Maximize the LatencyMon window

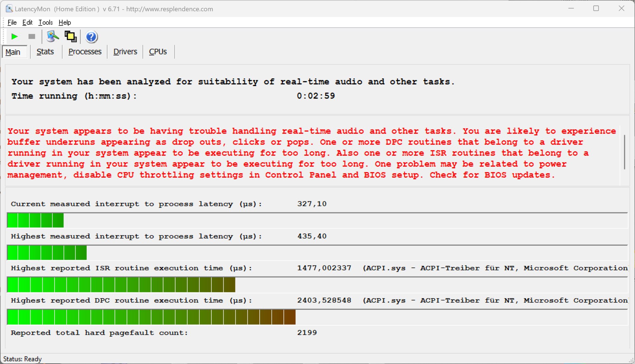coord(596,9)
